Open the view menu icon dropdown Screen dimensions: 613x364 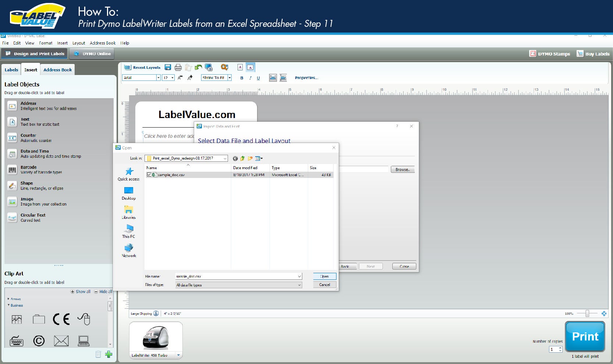click(259, 158)
